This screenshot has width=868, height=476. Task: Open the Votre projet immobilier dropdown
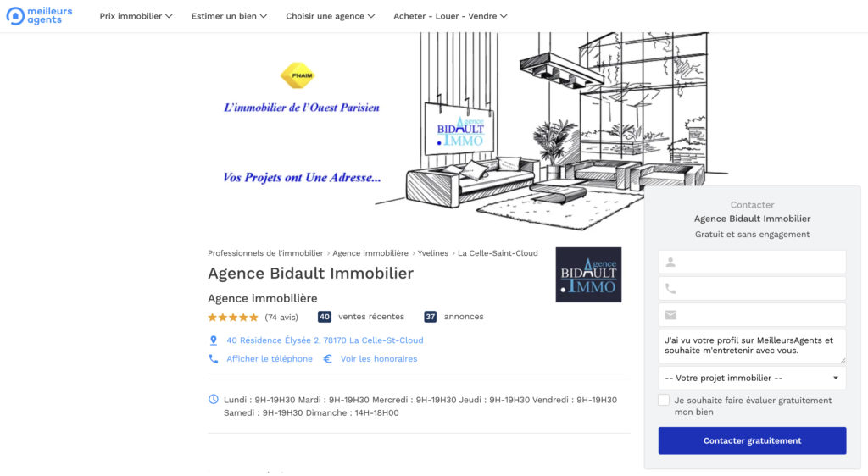tap(752, 378)
